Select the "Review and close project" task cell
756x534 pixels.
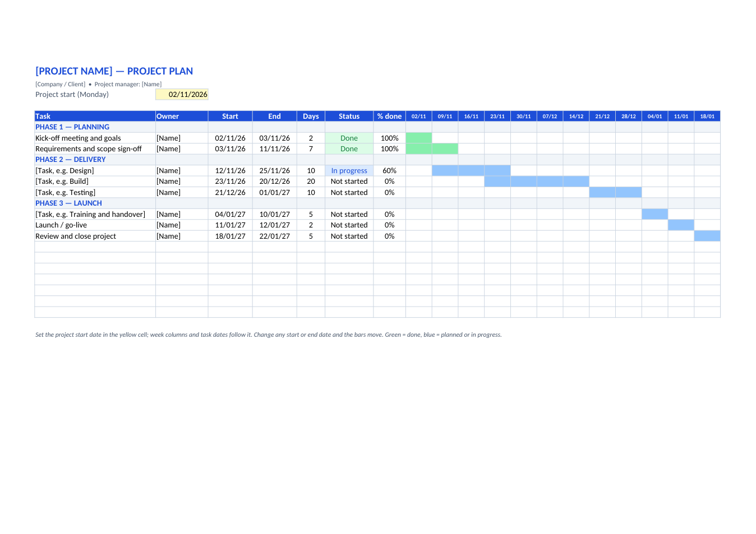point(95,236)
